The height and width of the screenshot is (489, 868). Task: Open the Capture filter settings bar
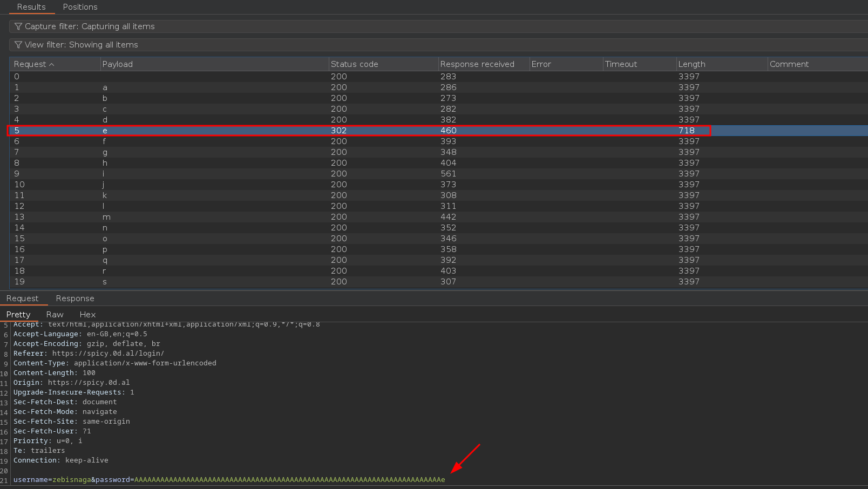(x=432, y=26)
